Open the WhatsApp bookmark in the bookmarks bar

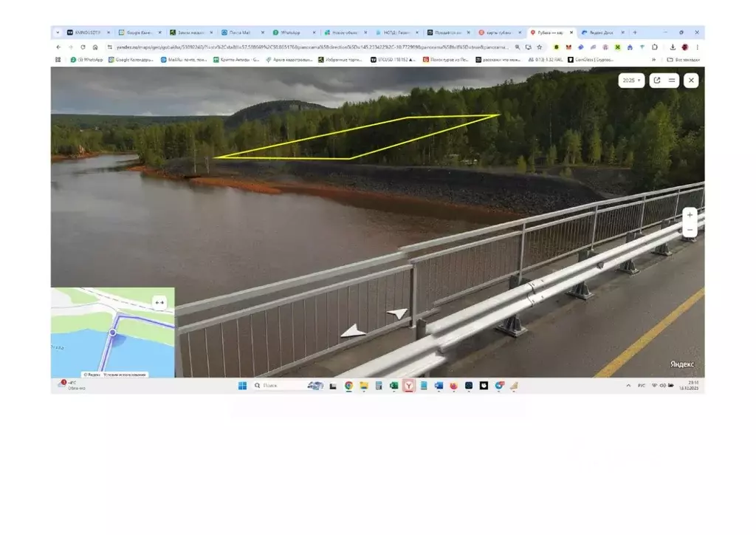point(87,59)
